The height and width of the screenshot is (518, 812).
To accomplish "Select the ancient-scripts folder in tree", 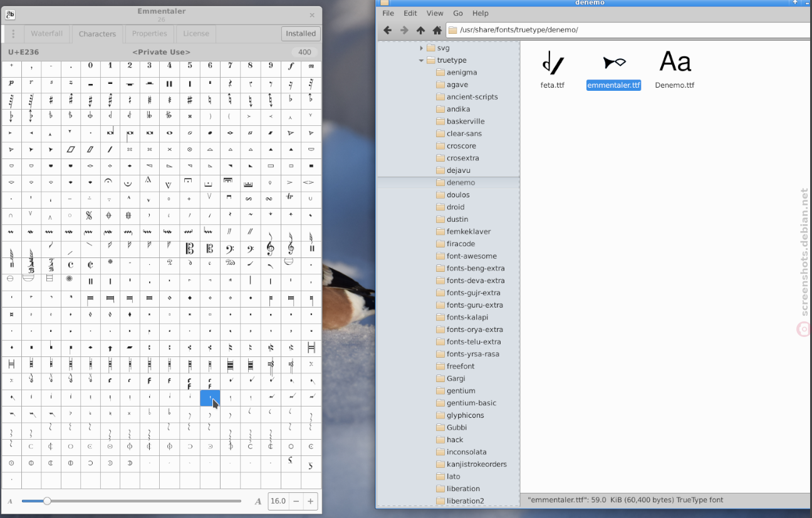I will pos(472,97).
